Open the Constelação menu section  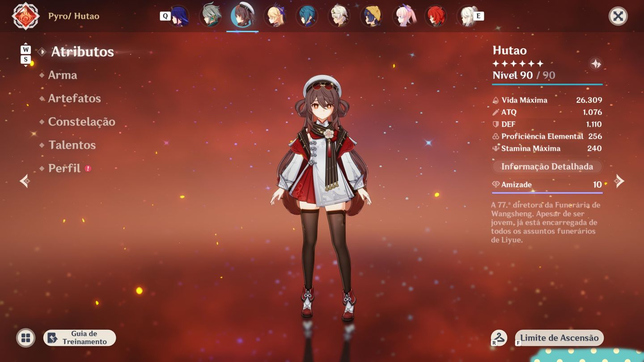click(81, 122)
